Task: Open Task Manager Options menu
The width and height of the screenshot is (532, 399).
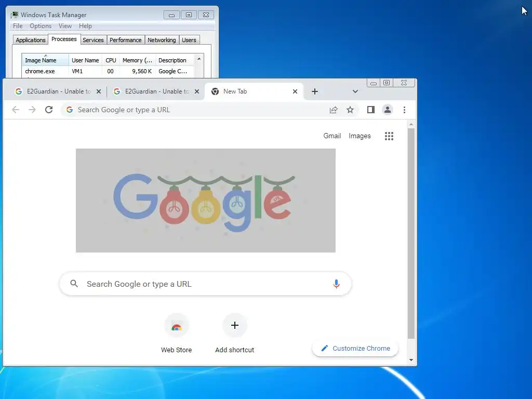Action: pyautogui.click(x=41, y=26)
